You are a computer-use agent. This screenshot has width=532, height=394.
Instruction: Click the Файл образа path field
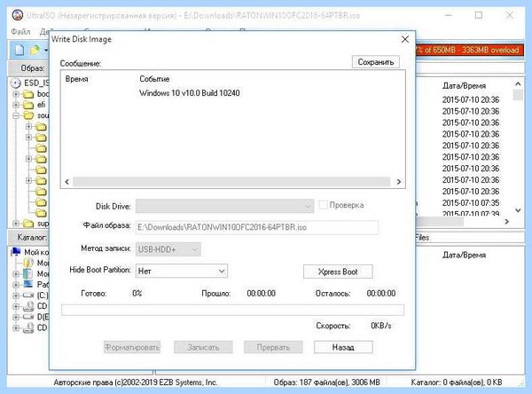click(257, 227)
